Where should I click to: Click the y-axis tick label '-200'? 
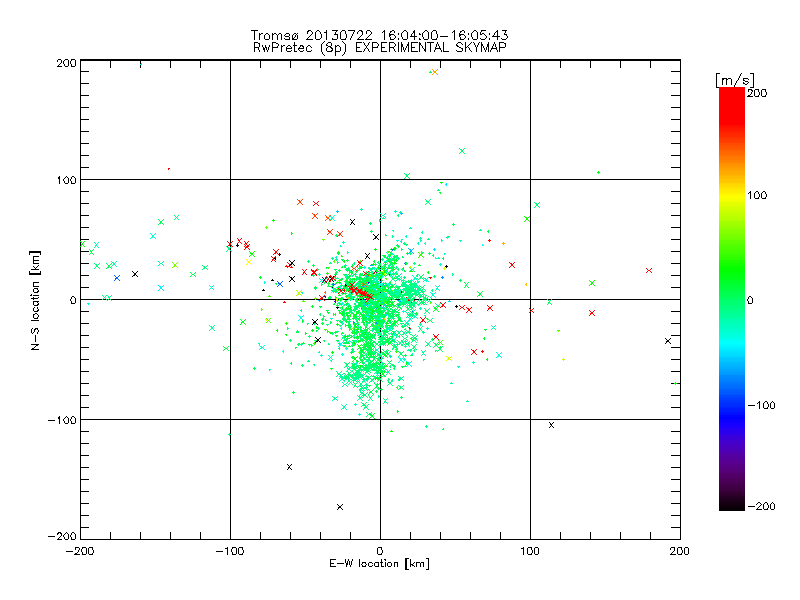pos(62,536)
